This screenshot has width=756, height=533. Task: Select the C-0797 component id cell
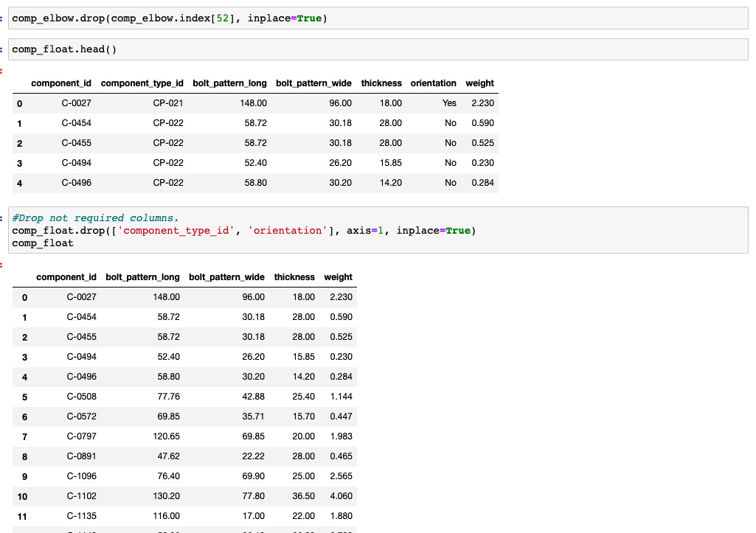coord(81,436)
